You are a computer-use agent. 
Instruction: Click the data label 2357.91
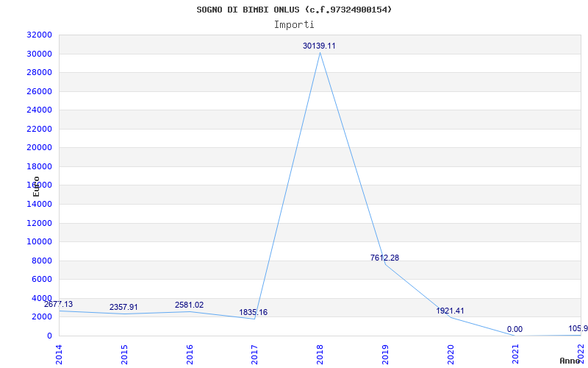pyautogui.click(x=123, y=307)
